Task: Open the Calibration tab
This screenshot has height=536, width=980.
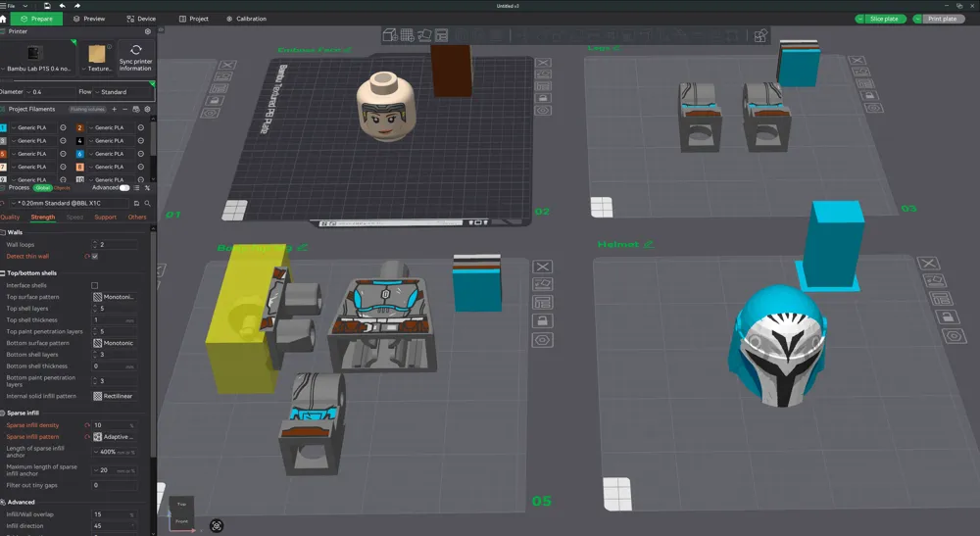Action: [246, 19]
